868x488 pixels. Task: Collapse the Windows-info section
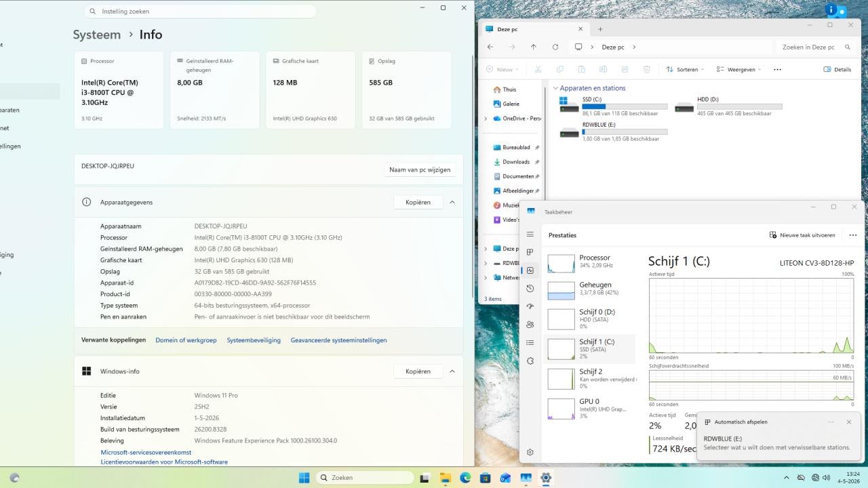(452, 371)
